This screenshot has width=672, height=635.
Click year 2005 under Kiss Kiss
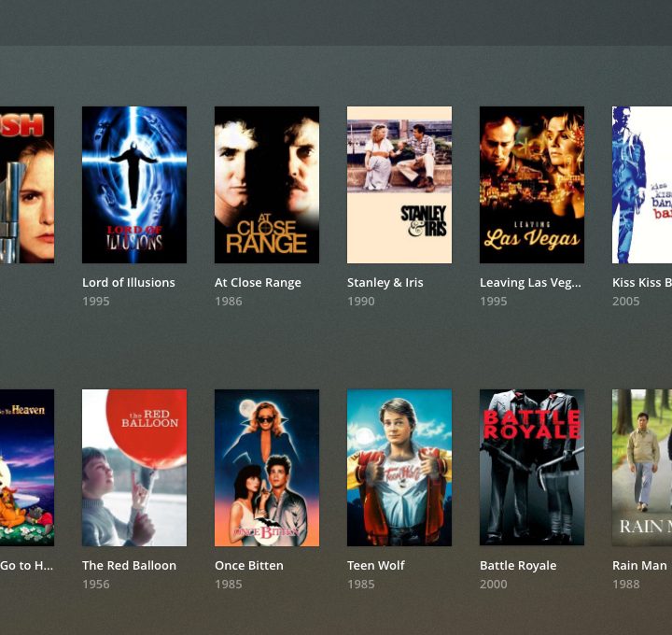pyautogui.click(x=626, y=302)
